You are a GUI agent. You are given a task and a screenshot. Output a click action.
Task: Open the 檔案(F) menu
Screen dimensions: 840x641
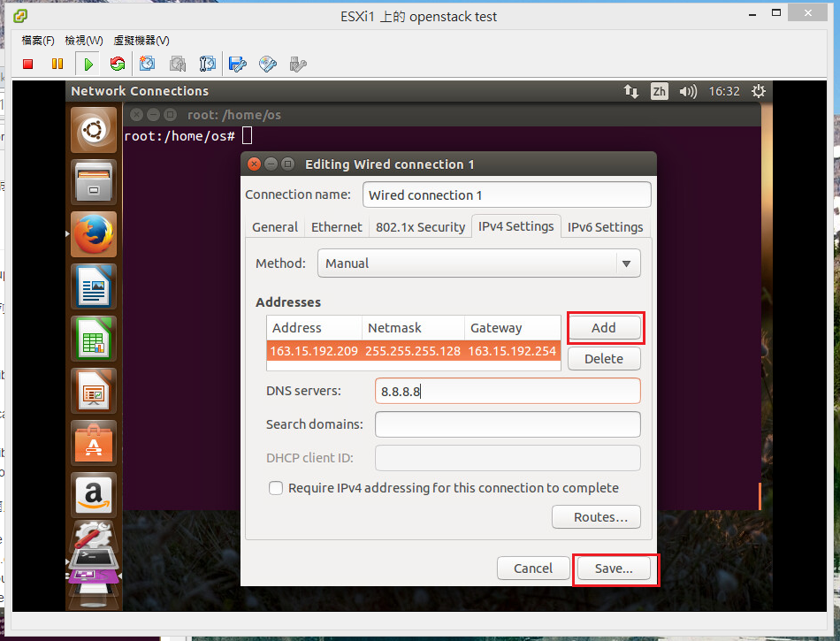pyautogui.click(x=38, y=41)
